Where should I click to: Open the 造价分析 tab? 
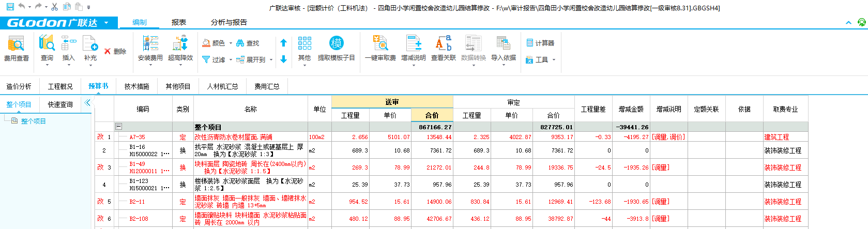click(x=19, y=86)
